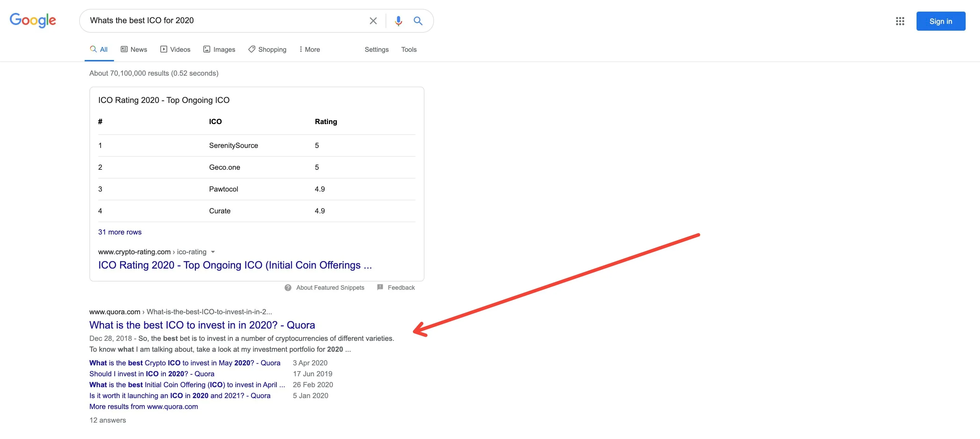Open the Images results tab
980x439 pixels.
coord(219,49)
